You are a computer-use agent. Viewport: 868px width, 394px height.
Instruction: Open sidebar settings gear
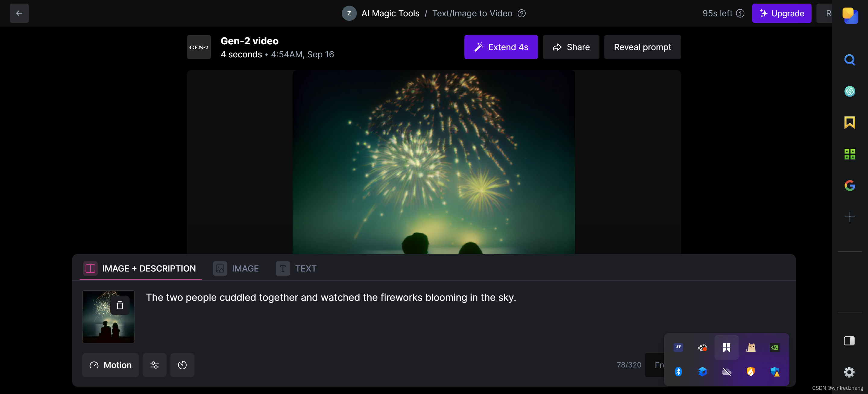849,372
